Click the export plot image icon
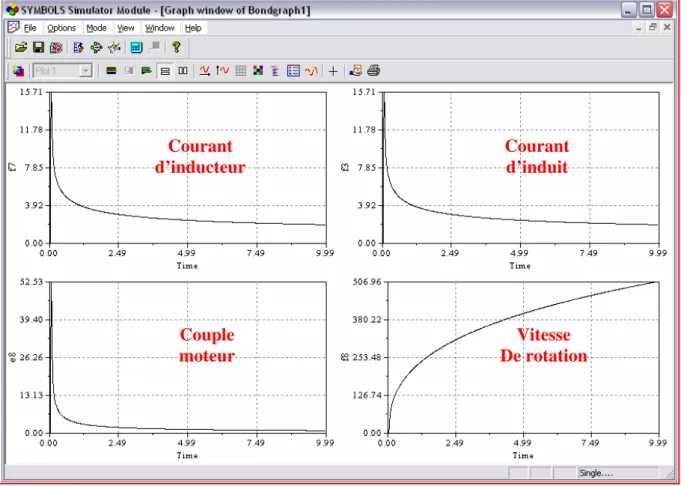This screenshot has width=681, height=486. pos(355,71)
